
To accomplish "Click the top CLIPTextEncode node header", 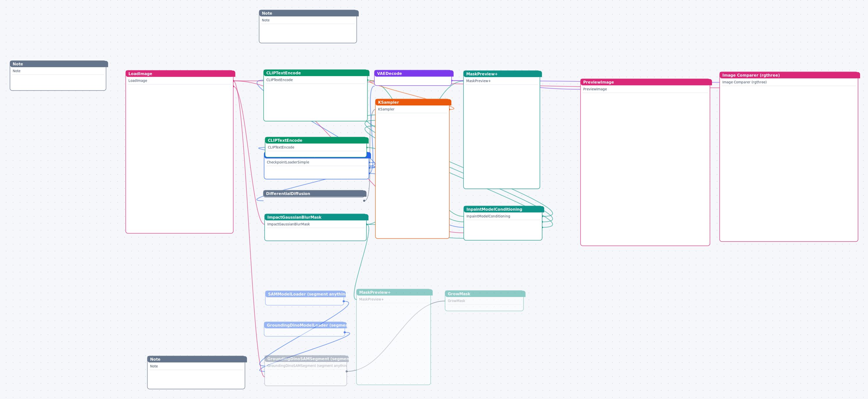I will pos(316,73).
